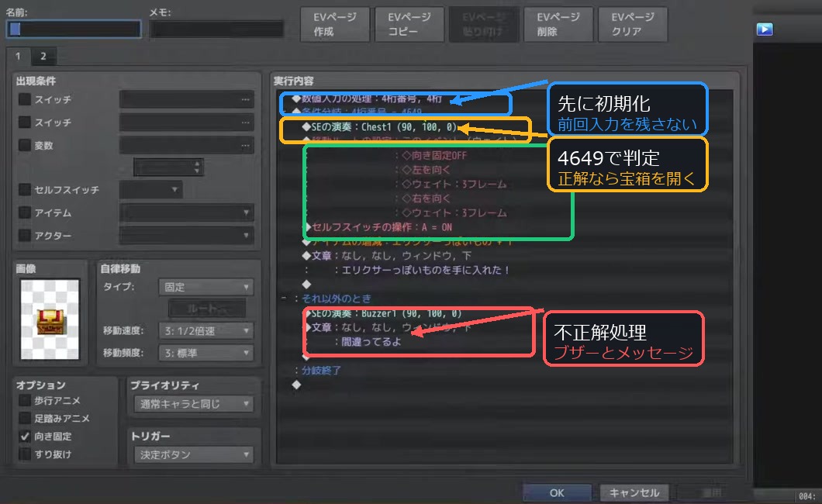
Task: Toggle the すり抜け option
Action: point(25,454)
